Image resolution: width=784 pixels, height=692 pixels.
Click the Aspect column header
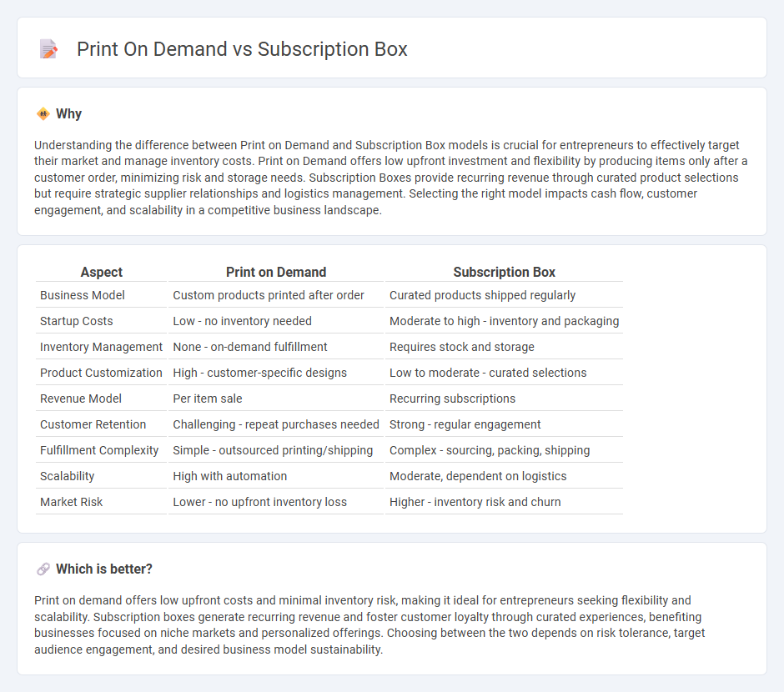pyautogui.click(x=102, y=272)
